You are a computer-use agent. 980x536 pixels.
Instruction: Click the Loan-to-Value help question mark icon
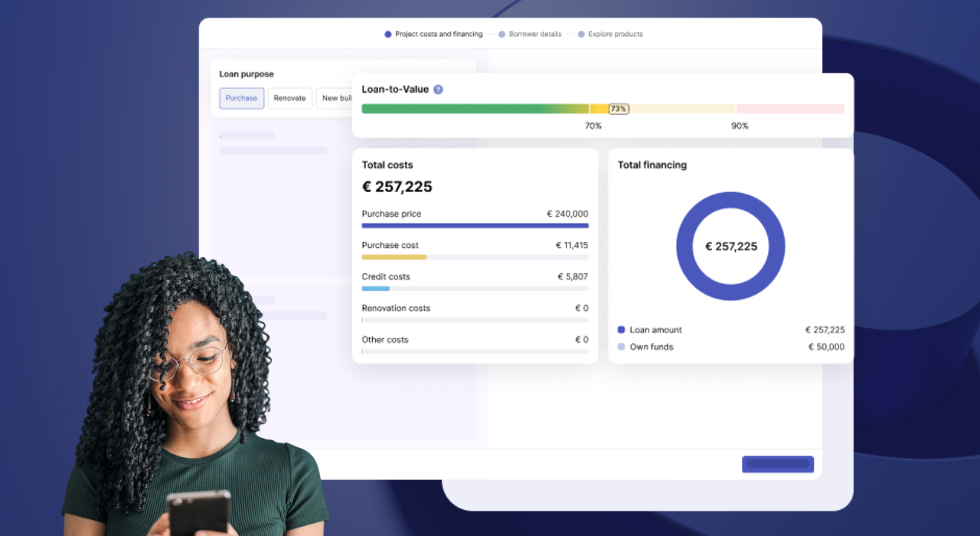coord(438,90)
